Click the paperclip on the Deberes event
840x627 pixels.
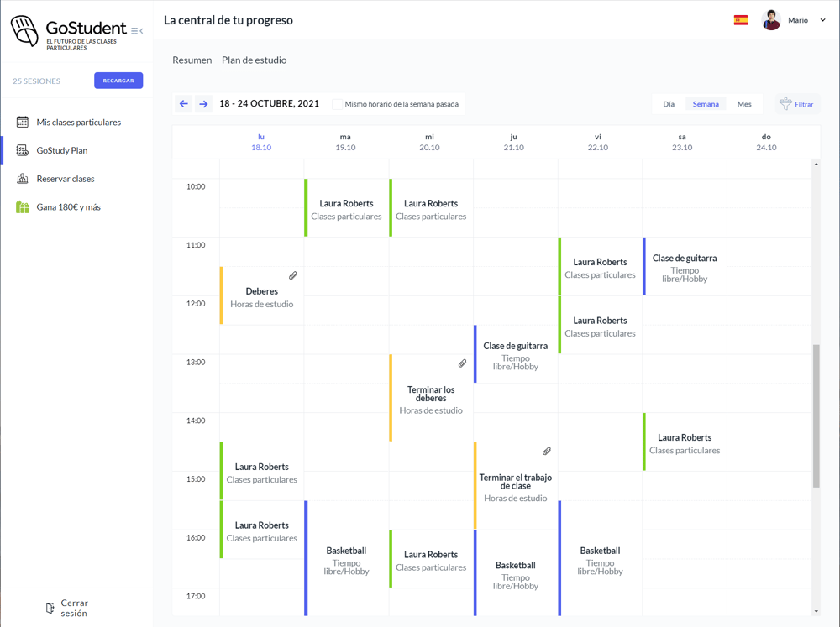[293, 275]
